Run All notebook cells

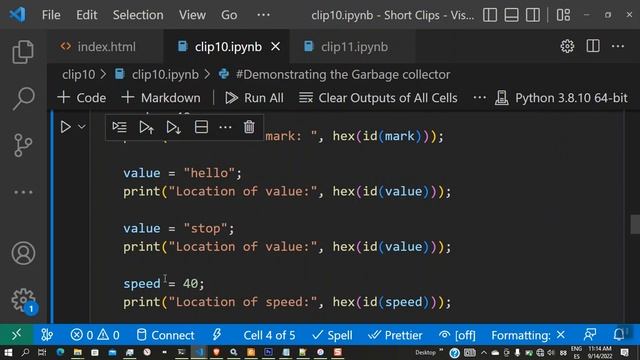coord(254,98)
